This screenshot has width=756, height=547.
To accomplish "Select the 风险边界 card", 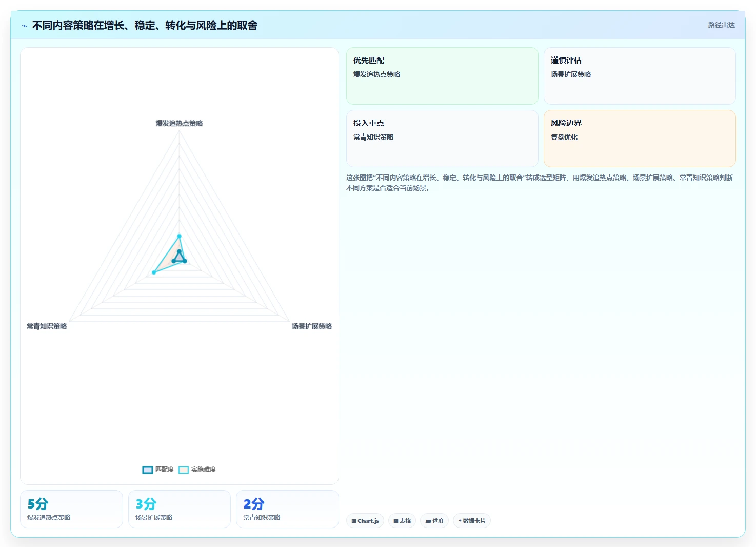I will (640, 139).
